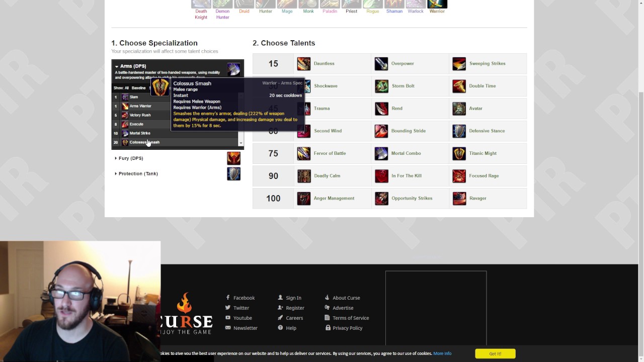Choose the Sweeping Strikes talent icon
The image size is (644, 362).
coord(459,64)
